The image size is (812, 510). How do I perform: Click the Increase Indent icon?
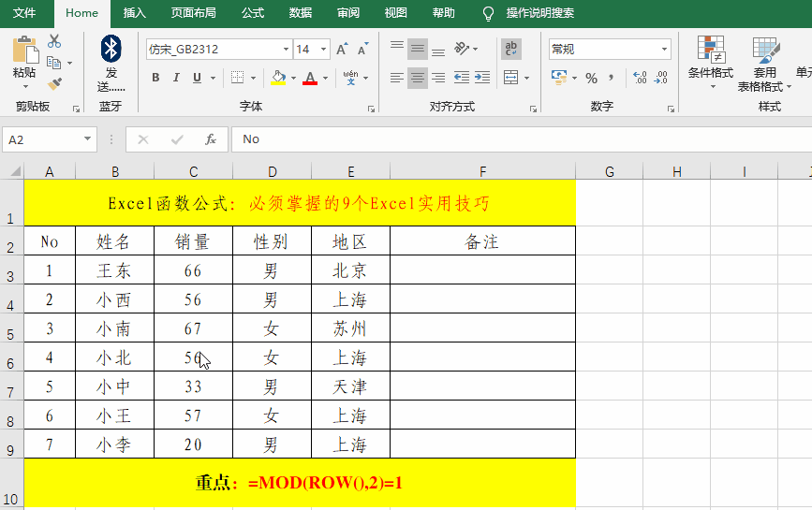pyautogui.click(x=483, y=78)
